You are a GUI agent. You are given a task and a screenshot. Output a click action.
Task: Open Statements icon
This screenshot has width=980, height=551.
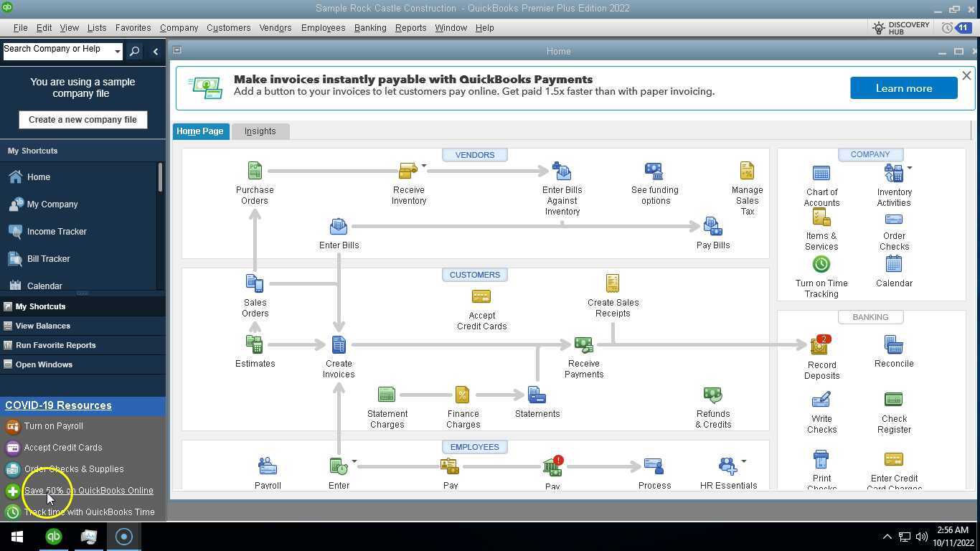pyautogui.click(x=537, y=395)
